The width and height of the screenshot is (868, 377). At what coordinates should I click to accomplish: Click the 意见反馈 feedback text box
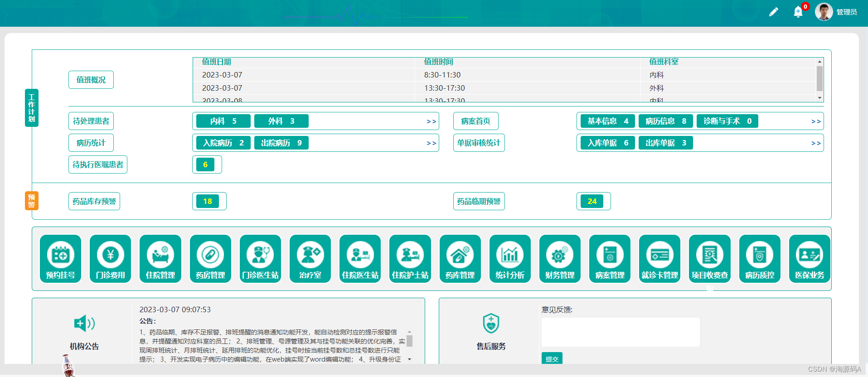pos(621,332)
